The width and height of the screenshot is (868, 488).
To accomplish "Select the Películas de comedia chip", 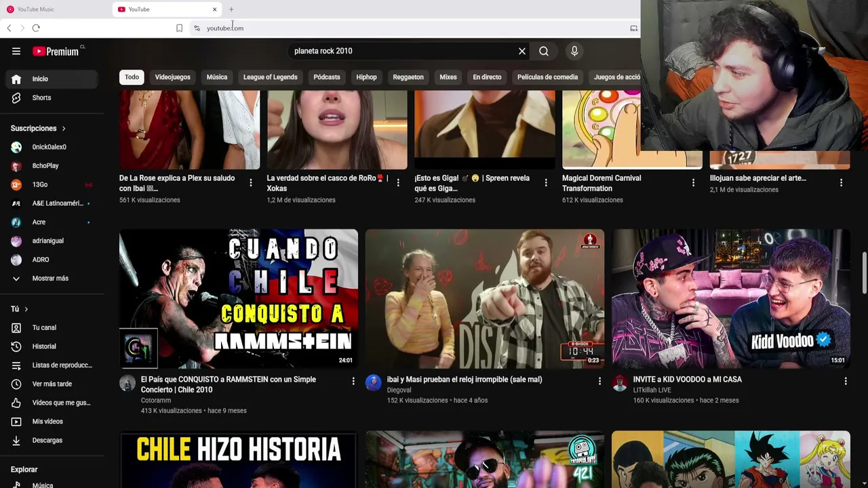I will (547, 77).
